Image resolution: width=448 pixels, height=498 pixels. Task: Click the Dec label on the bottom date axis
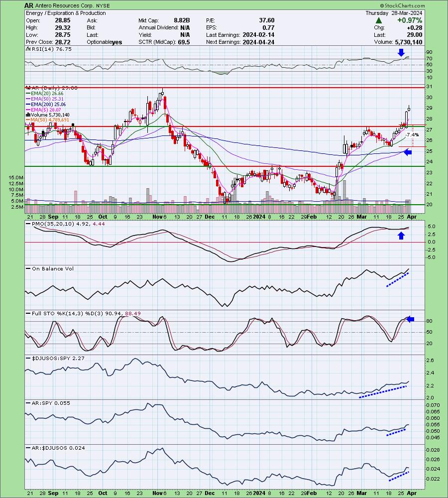coord(210,493)
